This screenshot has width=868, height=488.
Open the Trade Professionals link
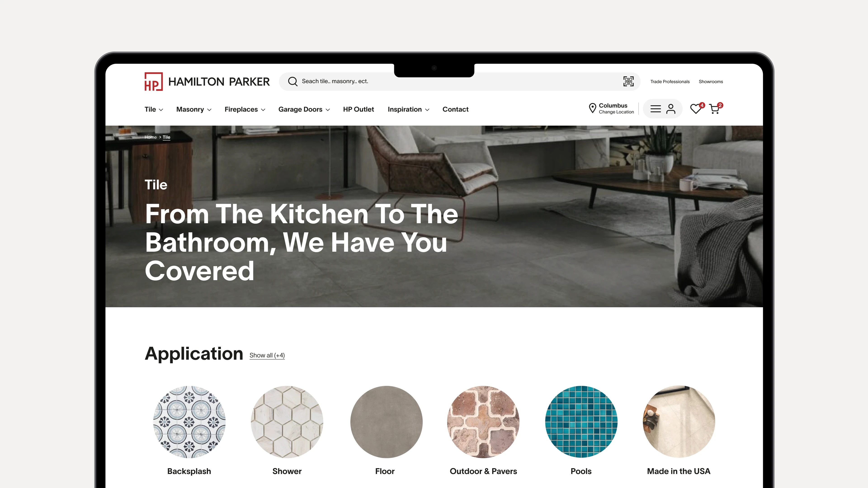pyautogui.click(x=670, y=82)
